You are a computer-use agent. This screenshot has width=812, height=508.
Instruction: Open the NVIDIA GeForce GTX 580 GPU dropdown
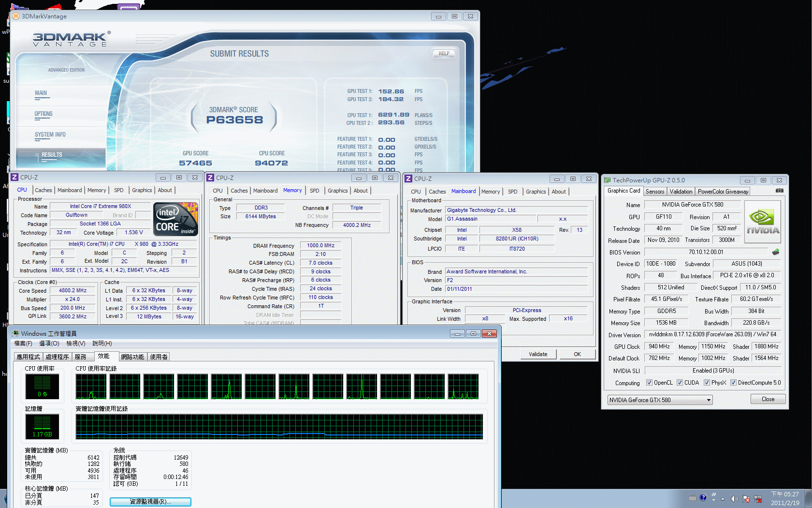click(x=660, y=400)
